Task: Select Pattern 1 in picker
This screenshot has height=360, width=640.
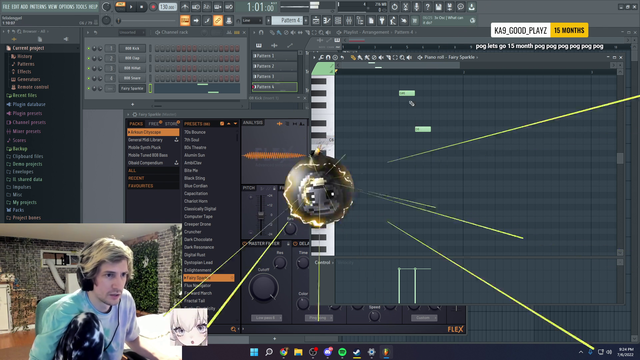Action: [275, 56]
